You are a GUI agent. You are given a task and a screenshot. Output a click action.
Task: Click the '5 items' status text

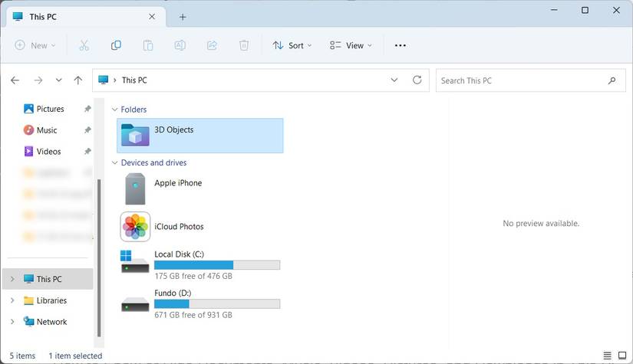(x=22, y=356)
